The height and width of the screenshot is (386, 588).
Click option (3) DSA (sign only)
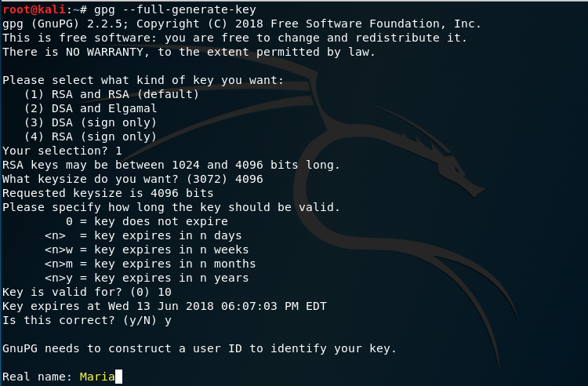coord(90,122)
